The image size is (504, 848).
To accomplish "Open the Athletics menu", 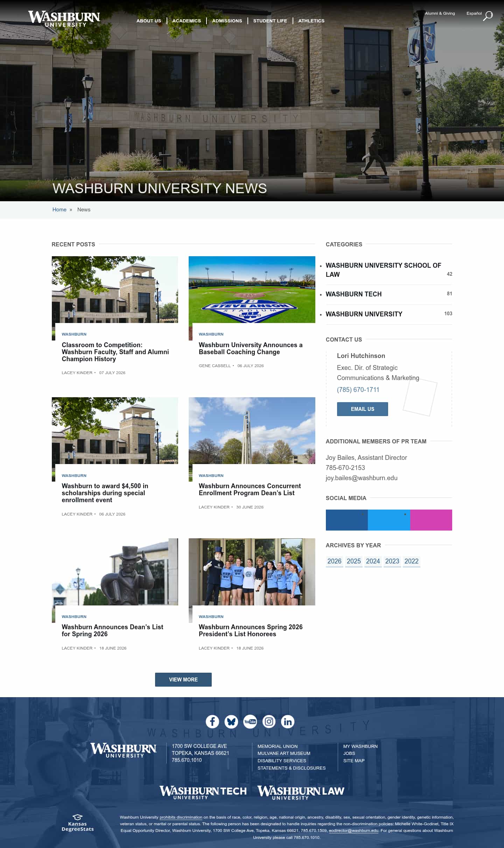I will click(x=311, y=21).
